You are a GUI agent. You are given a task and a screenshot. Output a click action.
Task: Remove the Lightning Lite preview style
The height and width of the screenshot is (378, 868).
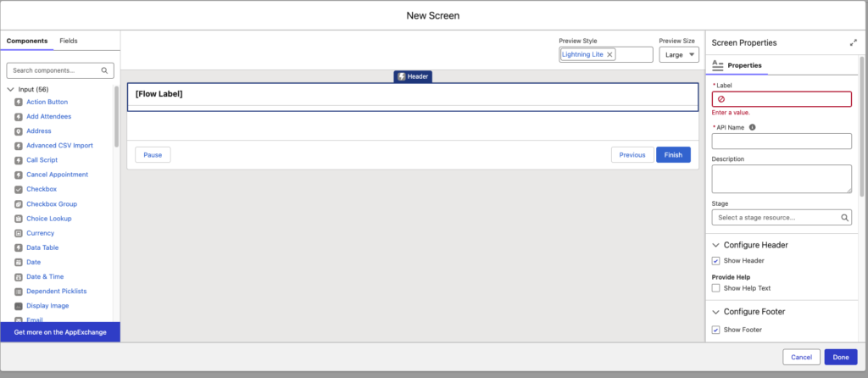609,54
